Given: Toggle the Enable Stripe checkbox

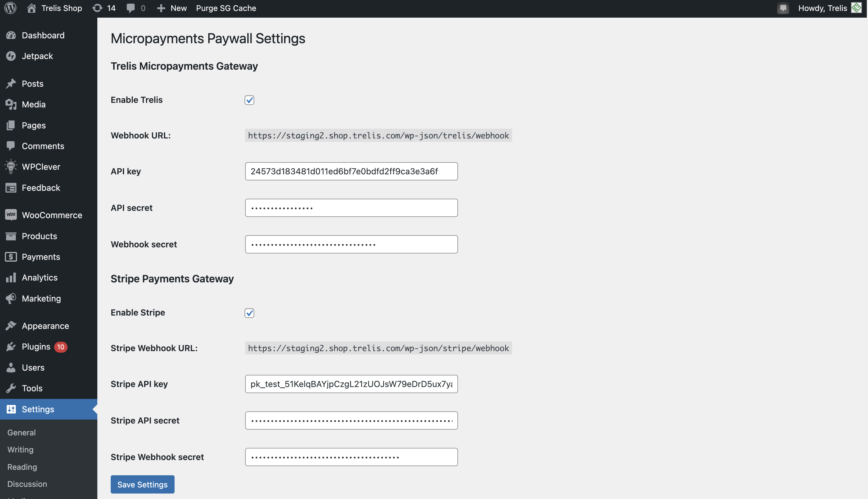Looking at the screenshot, I should [x=249, y=313].
